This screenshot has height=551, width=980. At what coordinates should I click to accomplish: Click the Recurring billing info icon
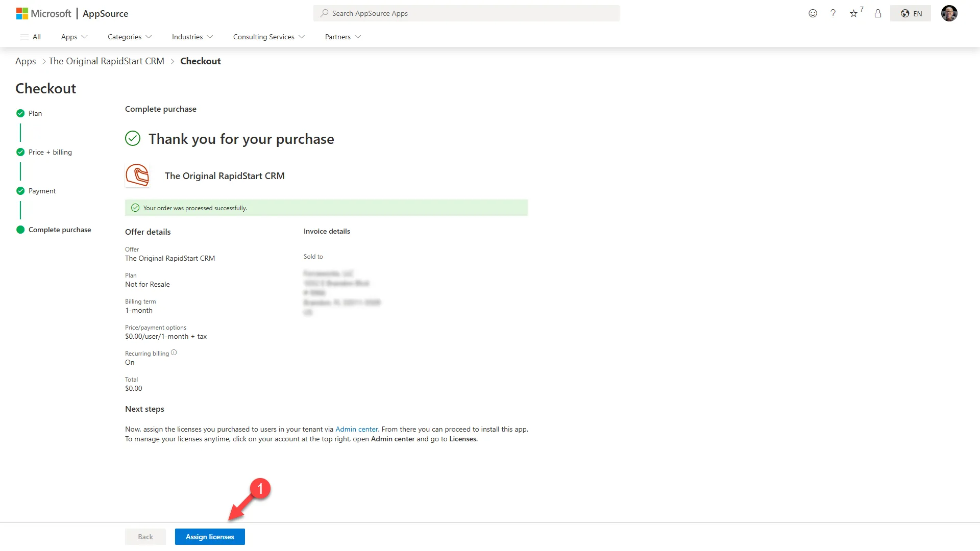[x=174, y=353]
